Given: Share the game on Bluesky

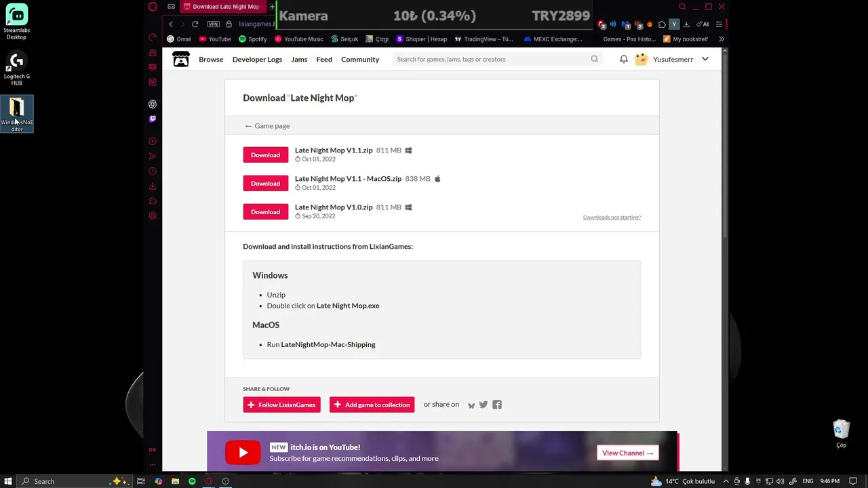Looking at the screenshot, I should [x=471, y=405].
